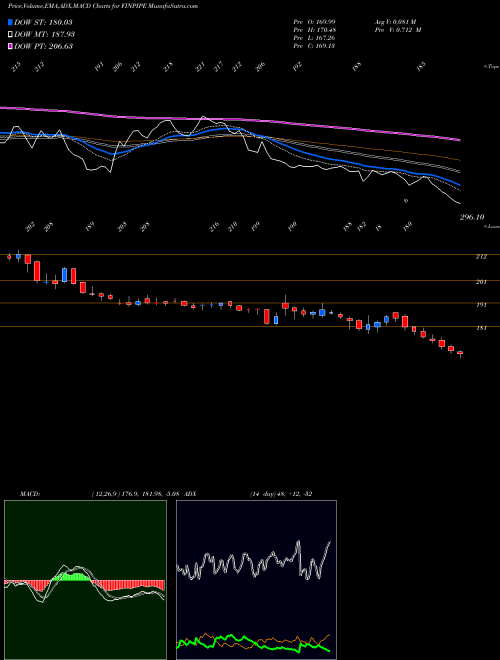
Task: Click the 'Pre V: 0.712 M' volume text
Action: [398, 30]
